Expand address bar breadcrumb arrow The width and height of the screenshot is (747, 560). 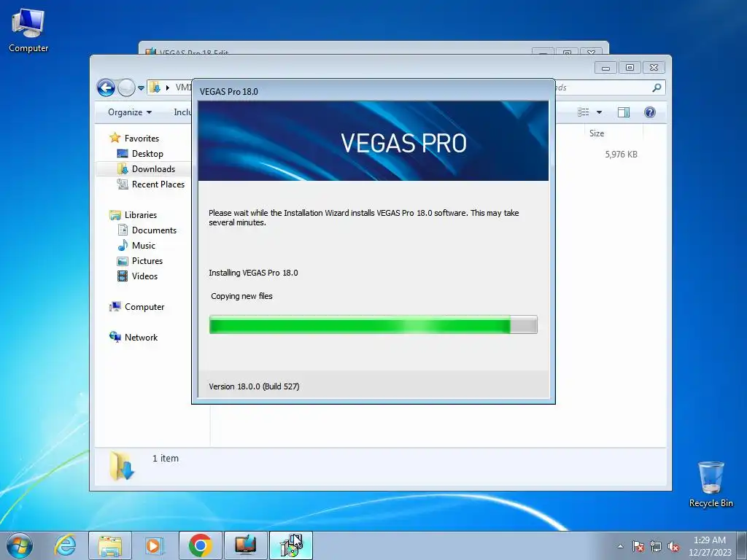[x=168, y=87]
